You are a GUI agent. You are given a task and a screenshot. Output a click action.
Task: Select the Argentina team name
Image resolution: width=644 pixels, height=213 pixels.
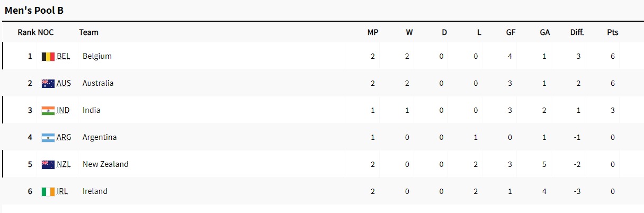point(100,137)
